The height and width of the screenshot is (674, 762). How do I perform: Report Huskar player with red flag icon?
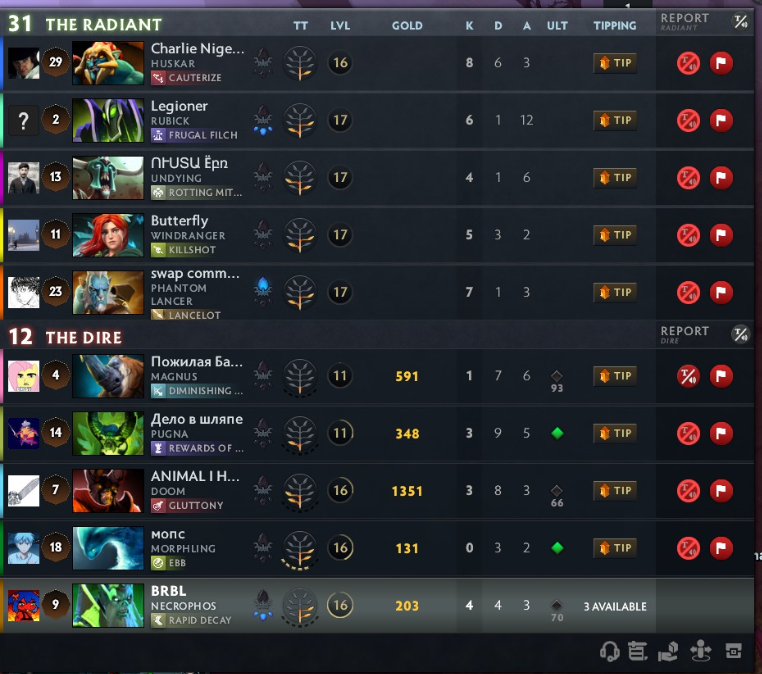point(721,63)
